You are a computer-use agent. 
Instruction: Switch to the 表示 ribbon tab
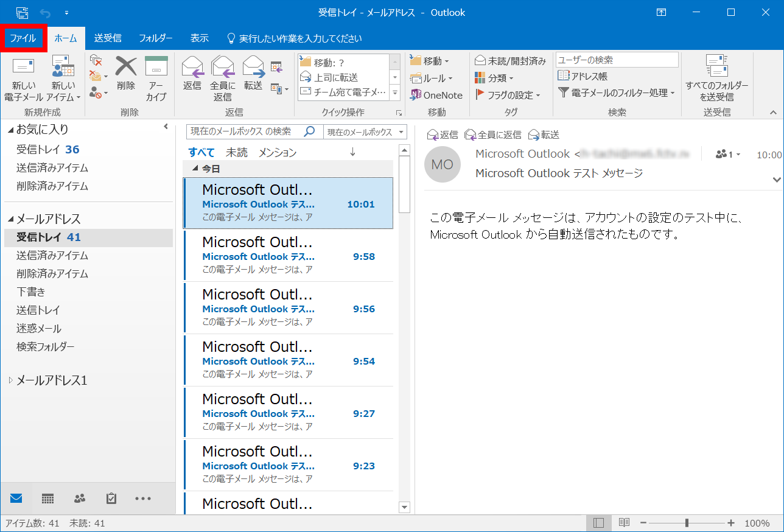pyautogui.click(x=199, y=38)
